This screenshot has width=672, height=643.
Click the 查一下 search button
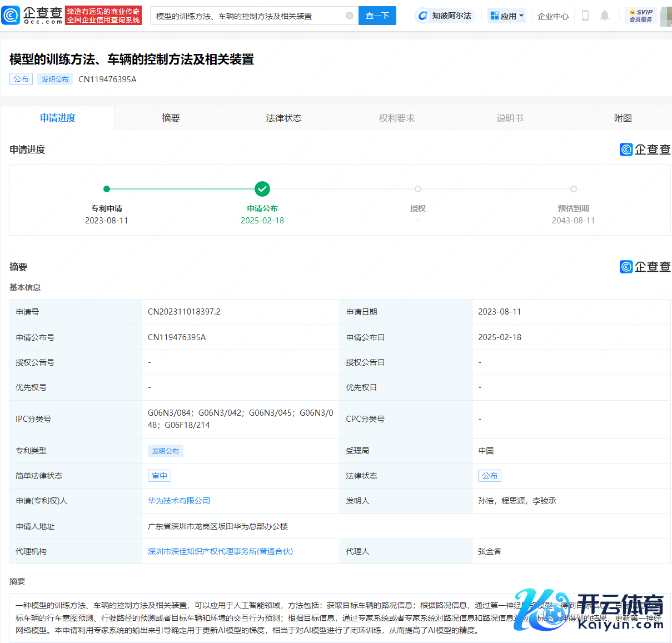pos(377,16)
